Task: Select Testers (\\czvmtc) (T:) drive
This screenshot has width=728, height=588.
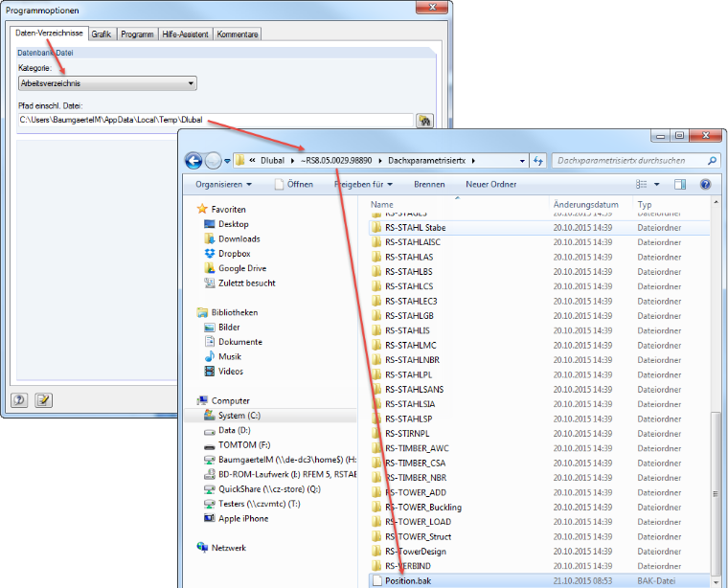Action: [x=252, y=504]
